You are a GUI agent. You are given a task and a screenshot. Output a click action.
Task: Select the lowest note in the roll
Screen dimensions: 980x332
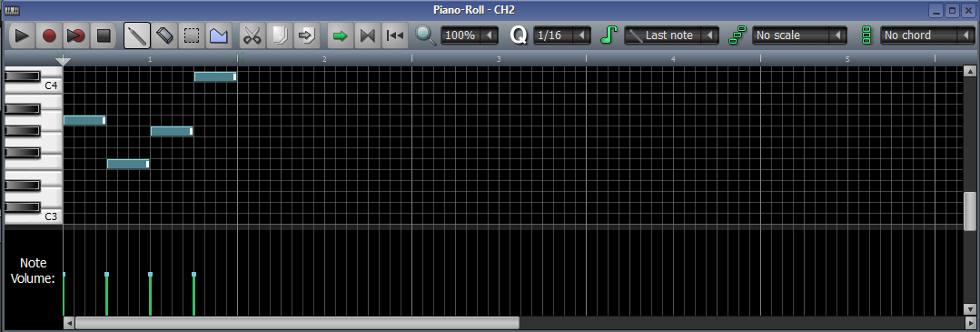pos(128,164)
